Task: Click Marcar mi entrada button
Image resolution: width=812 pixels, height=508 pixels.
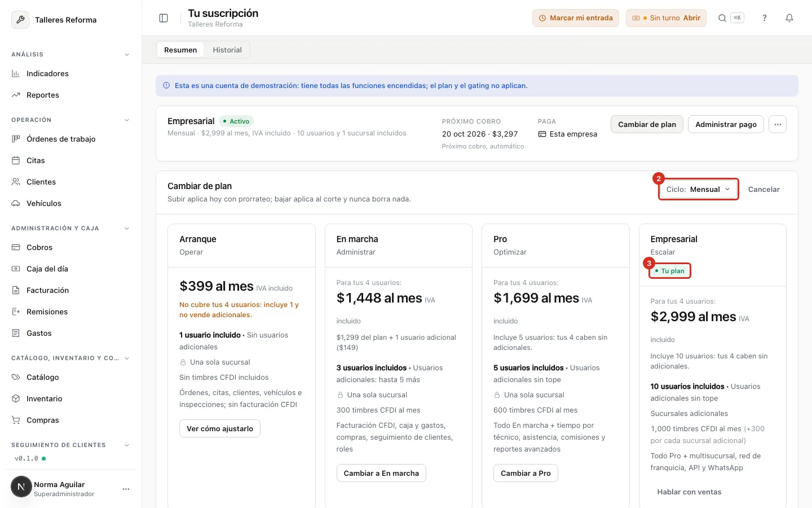Action: coord(576,18)
